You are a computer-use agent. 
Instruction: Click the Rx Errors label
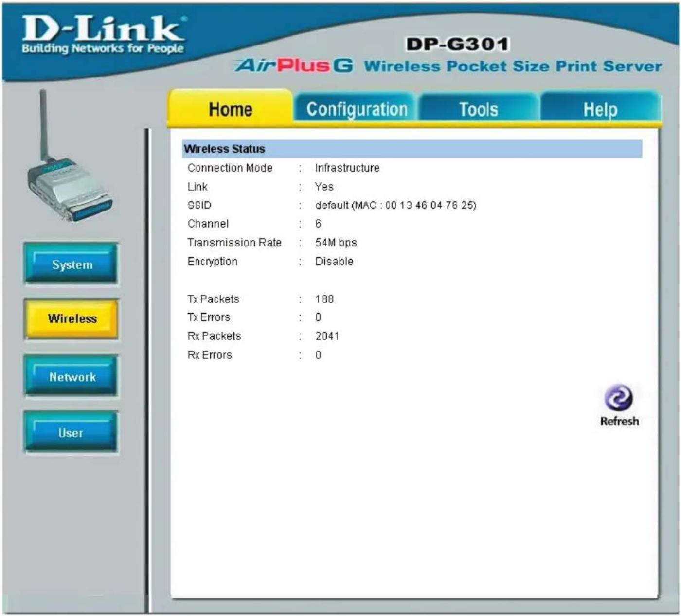210,355
